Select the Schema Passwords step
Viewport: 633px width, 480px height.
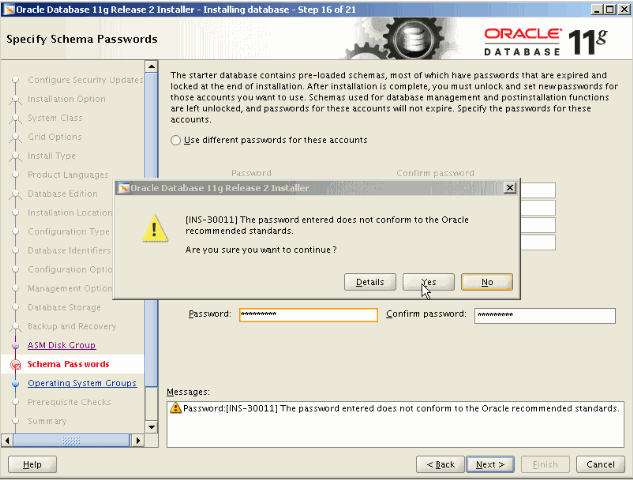(x=68, y=364)
